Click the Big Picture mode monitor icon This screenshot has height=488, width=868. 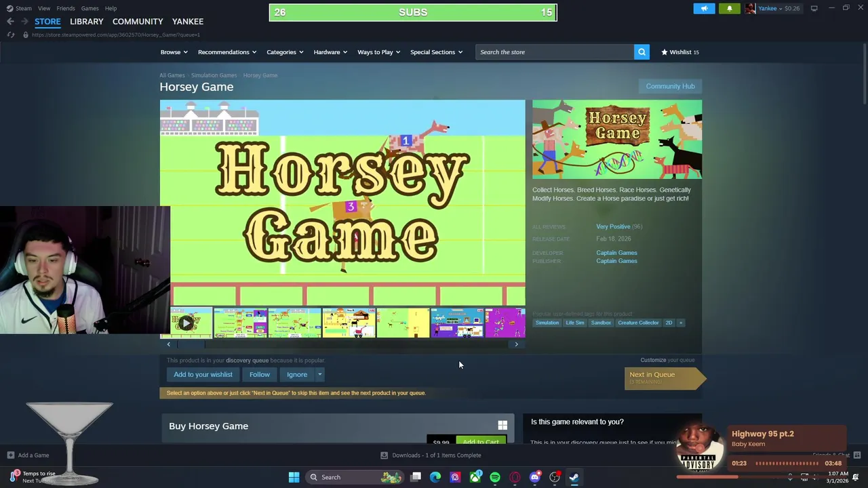pos(814,8)
